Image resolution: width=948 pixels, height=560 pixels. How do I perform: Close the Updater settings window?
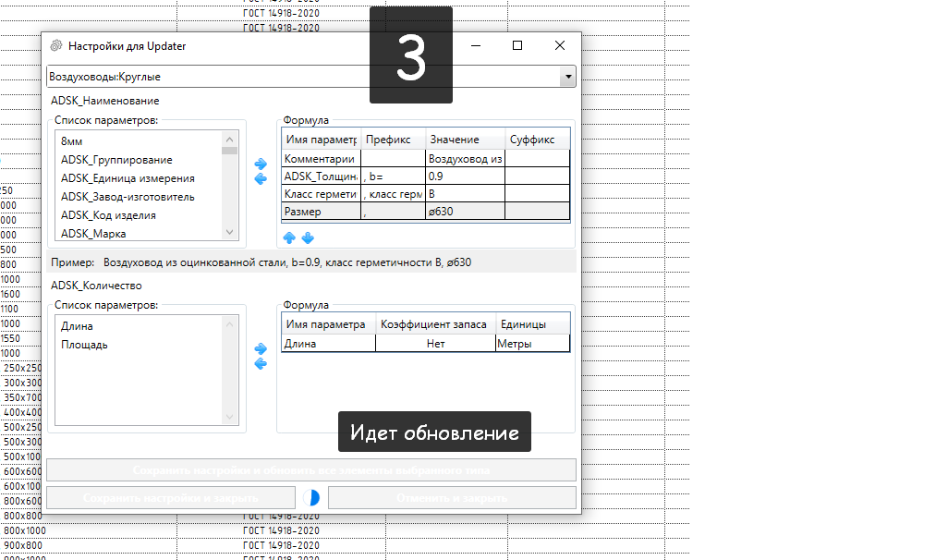click(x=559, y=45)
